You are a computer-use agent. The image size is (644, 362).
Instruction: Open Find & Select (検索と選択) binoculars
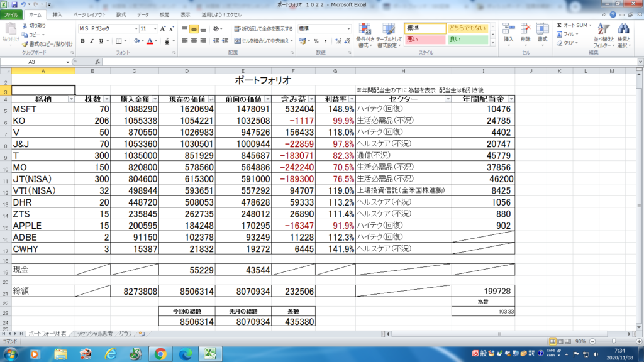[623, 35]
